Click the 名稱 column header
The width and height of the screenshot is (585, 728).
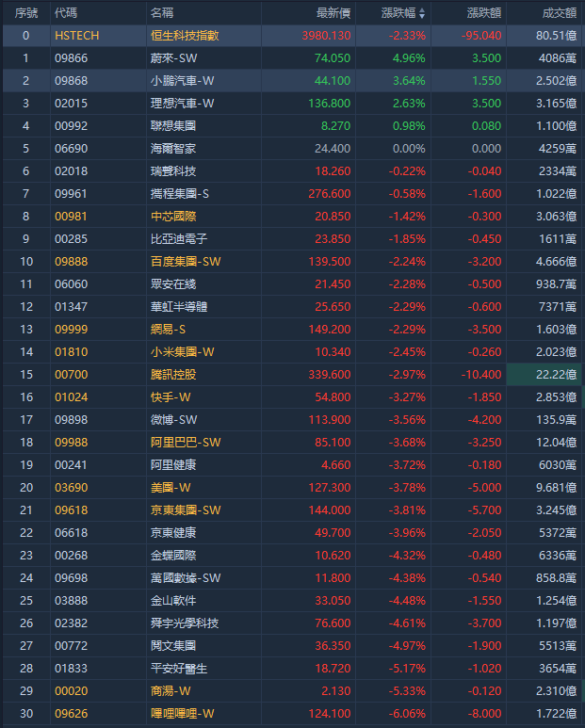[162, 13]
